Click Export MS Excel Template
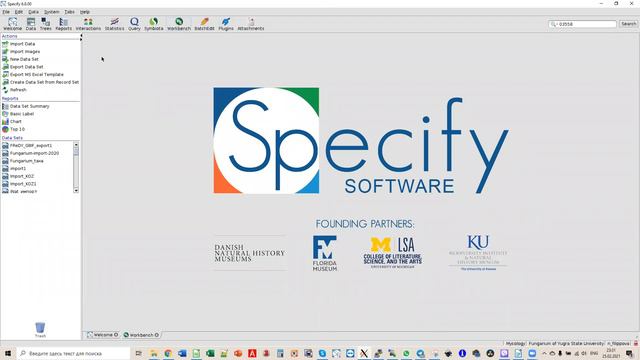The image size is (640, 360). tap(33, 74)
